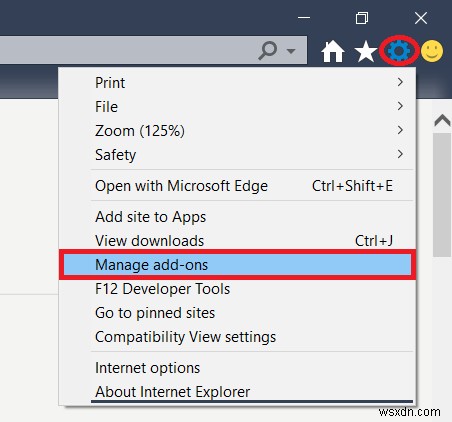Open the Zoom (125%) submenu
The width and height of the screenshot is (452, 422).
tap(237, 130)
